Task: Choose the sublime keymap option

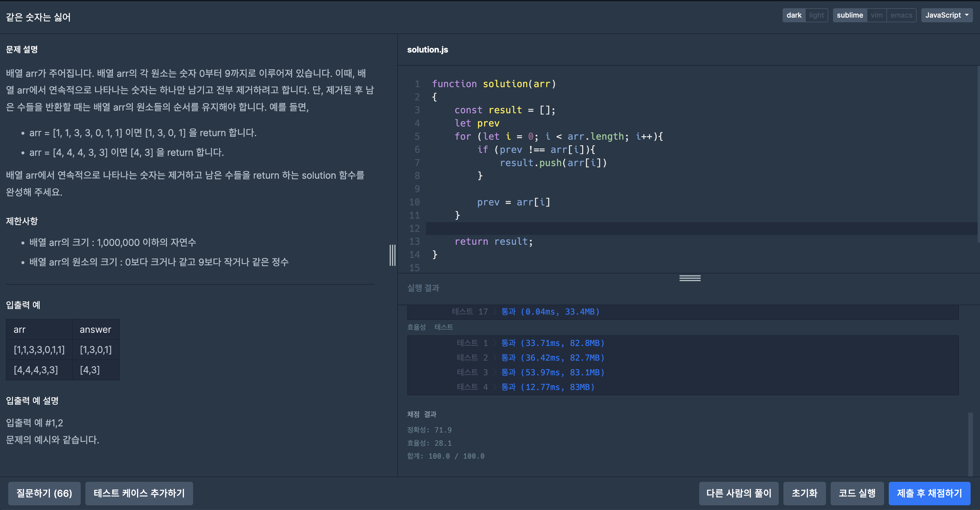Action: pyautogui.click(x=849, y=15)
